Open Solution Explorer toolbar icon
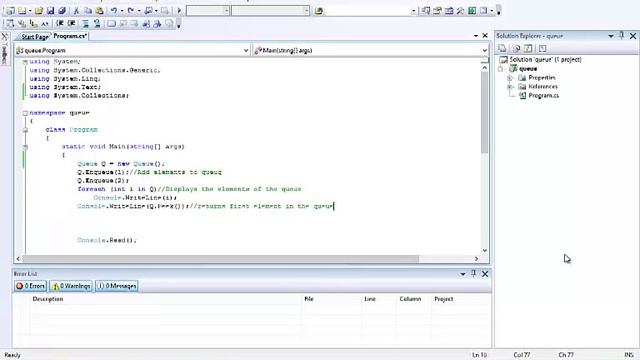The width and height of the screenshot is (640, 360). [x=426, y=11]
